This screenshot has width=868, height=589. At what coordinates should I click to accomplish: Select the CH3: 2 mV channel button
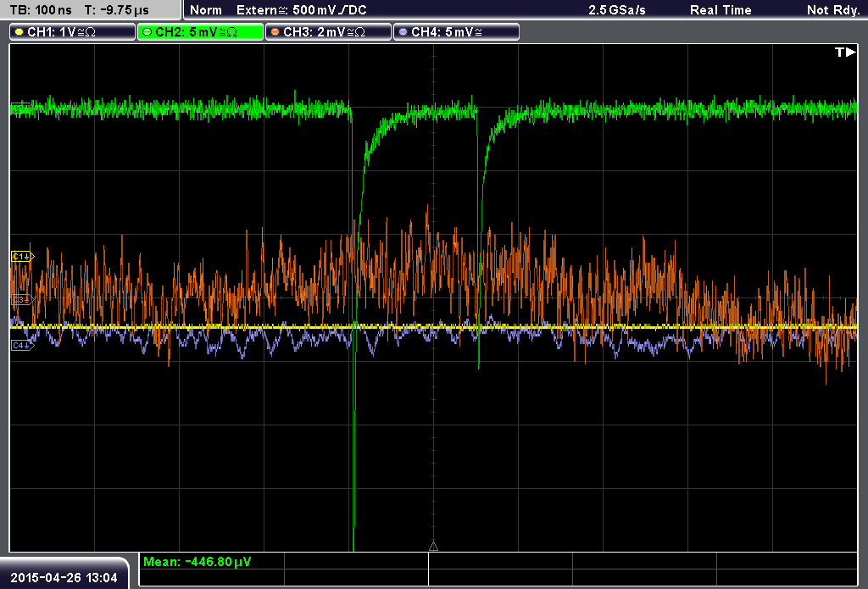(x=328, y=32)
